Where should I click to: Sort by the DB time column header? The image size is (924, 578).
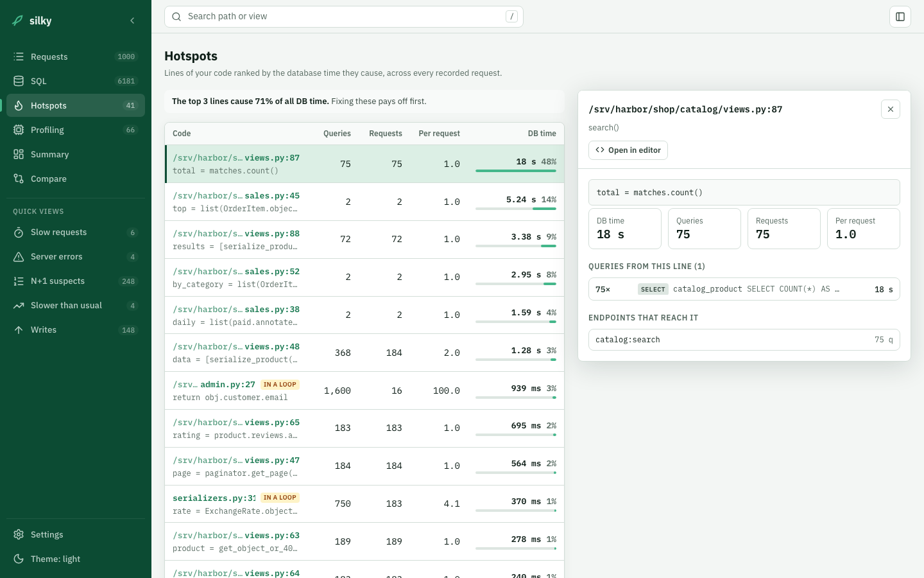click(x=542, y=134)
